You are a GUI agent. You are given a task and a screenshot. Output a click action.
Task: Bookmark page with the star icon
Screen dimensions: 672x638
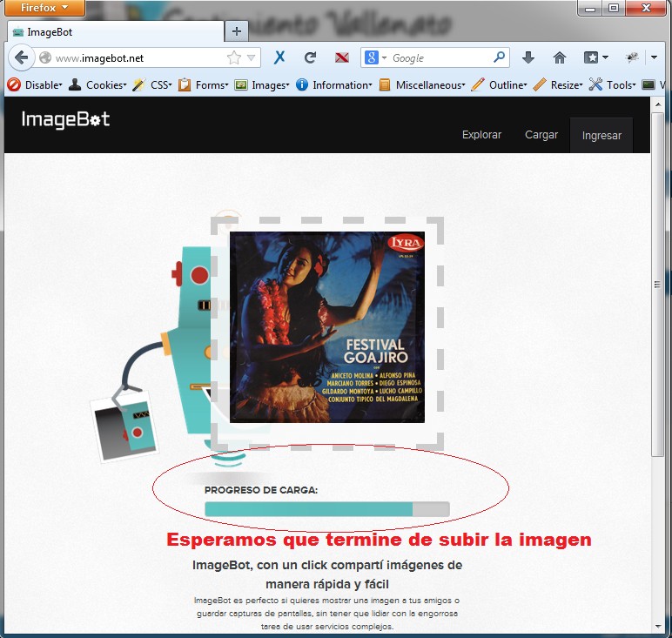tap(233, 58)
